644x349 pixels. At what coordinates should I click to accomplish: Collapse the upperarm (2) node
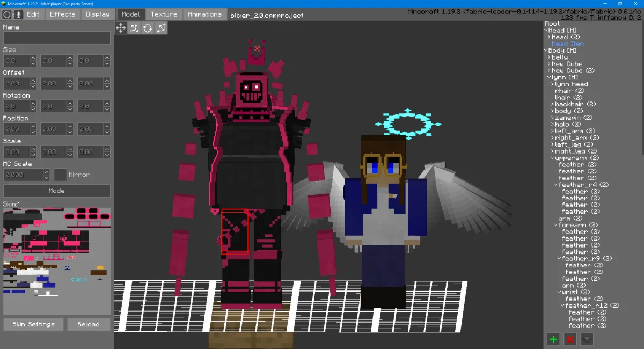[x=552, y=158]
